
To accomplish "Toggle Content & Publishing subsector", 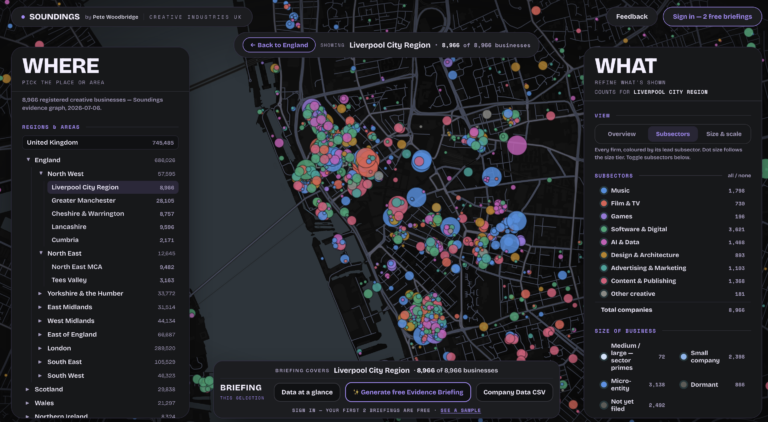I will coord(672,281).
